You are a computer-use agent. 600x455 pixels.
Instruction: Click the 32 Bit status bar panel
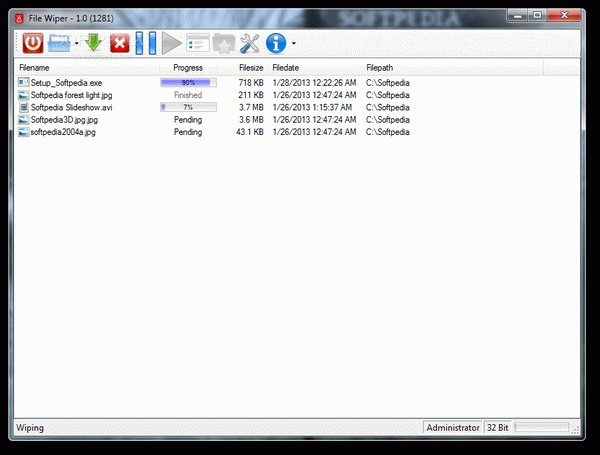497,427
